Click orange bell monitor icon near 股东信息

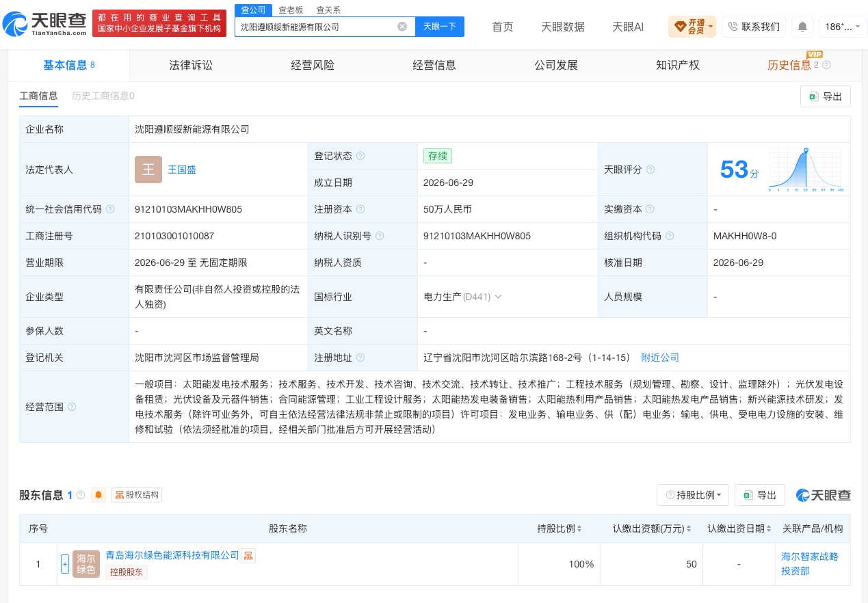98,495
